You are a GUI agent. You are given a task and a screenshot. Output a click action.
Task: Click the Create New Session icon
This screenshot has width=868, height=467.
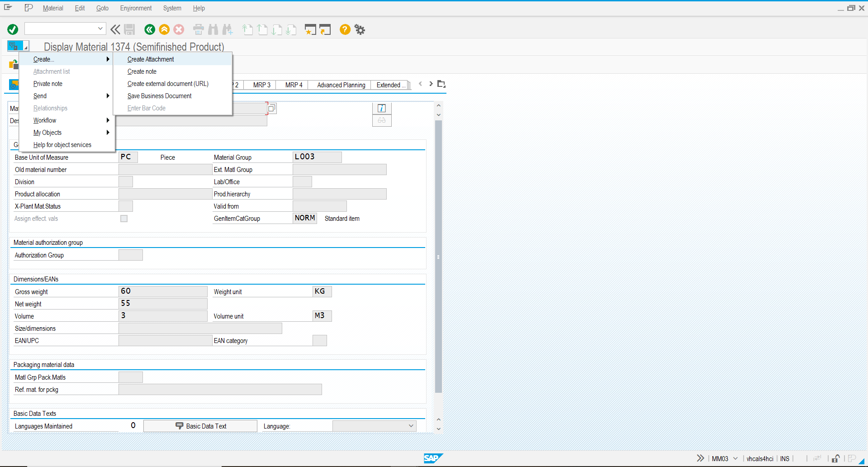pos(310,29)
